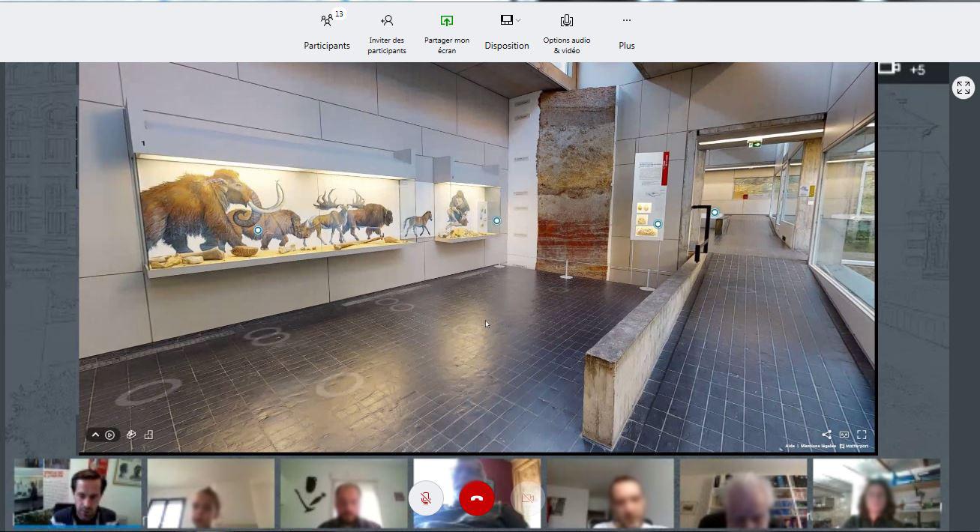The image size is (980, 532).
Task: Hang up with the red phone button
Action: [x=477, y=498]
